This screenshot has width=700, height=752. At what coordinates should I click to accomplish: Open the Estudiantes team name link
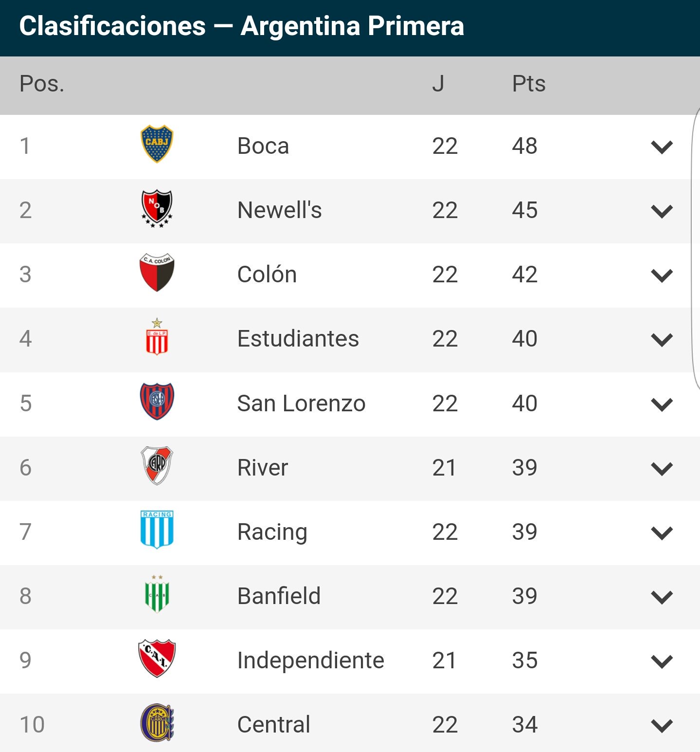tap(298, 338)
